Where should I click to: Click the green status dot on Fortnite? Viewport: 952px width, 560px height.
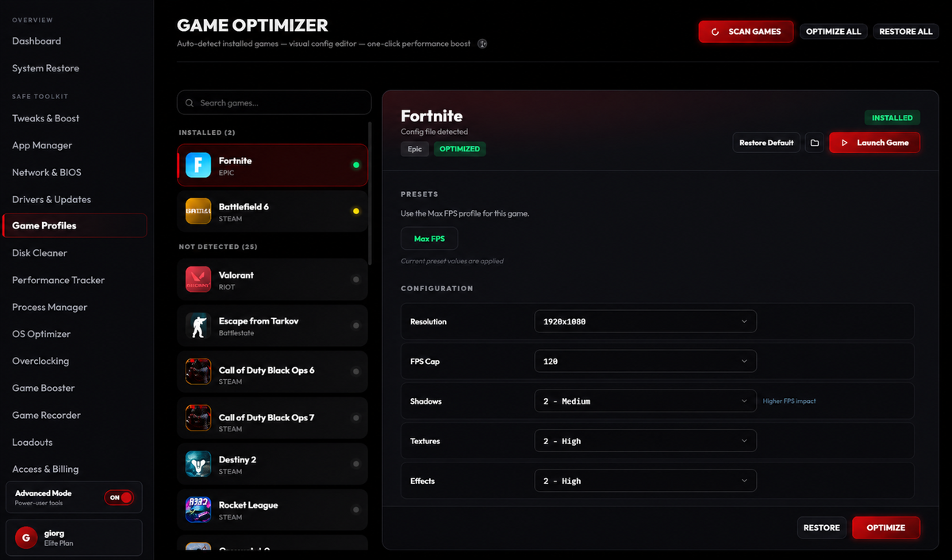[x=355, y=165]
